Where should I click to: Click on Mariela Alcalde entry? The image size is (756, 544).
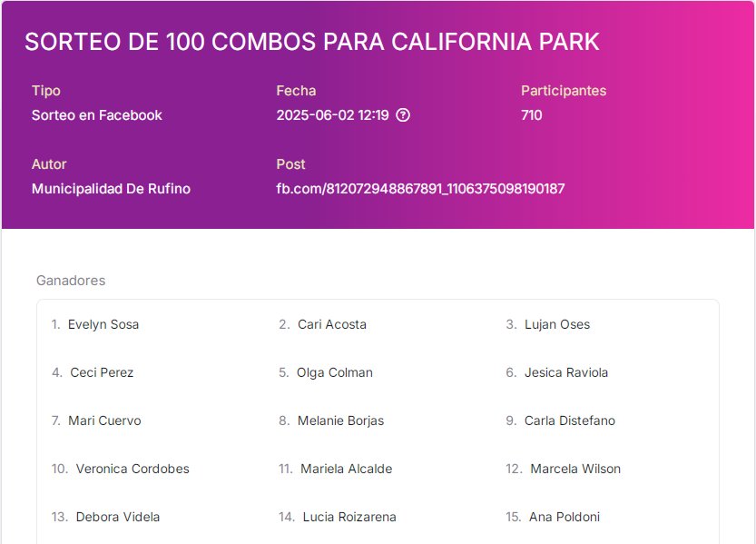346,469
